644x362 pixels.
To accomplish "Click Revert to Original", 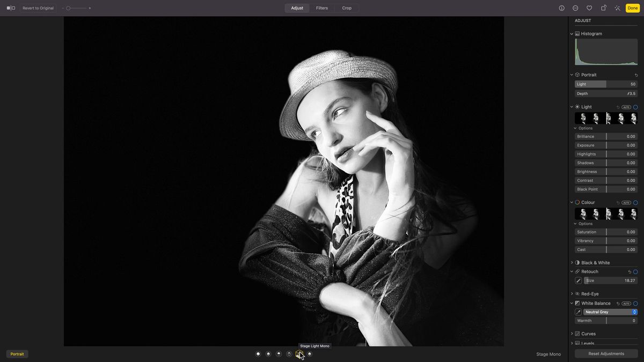I will pyautogui.click(x=38, y=8).
